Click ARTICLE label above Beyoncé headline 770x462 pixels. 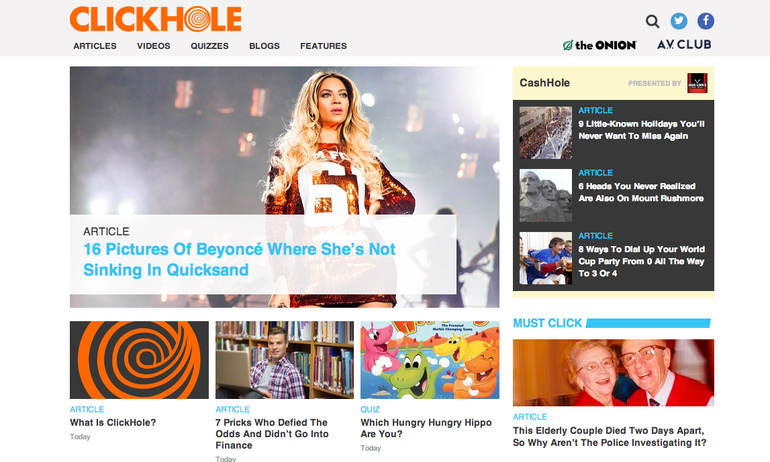pyautogui.click(x=106, y=231)
